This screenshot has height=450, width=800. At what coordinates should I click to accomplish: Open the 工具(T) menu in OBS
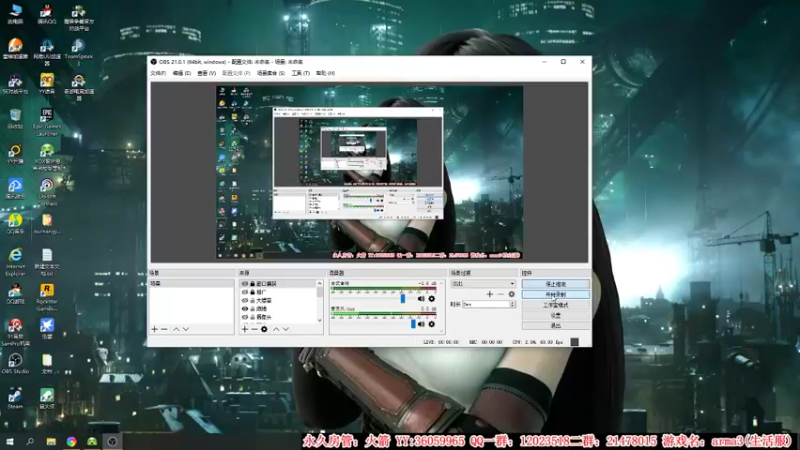(x=301, y=73)
